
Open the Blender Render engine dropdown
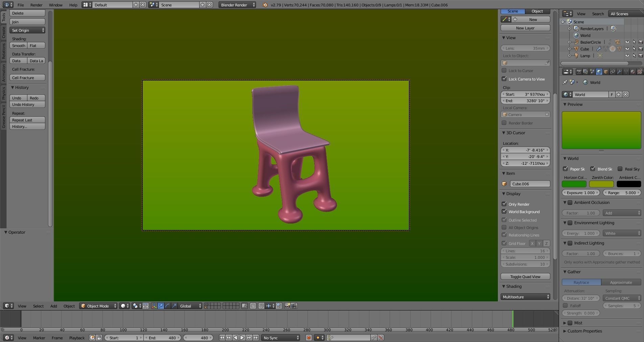(x=237, y=5)
